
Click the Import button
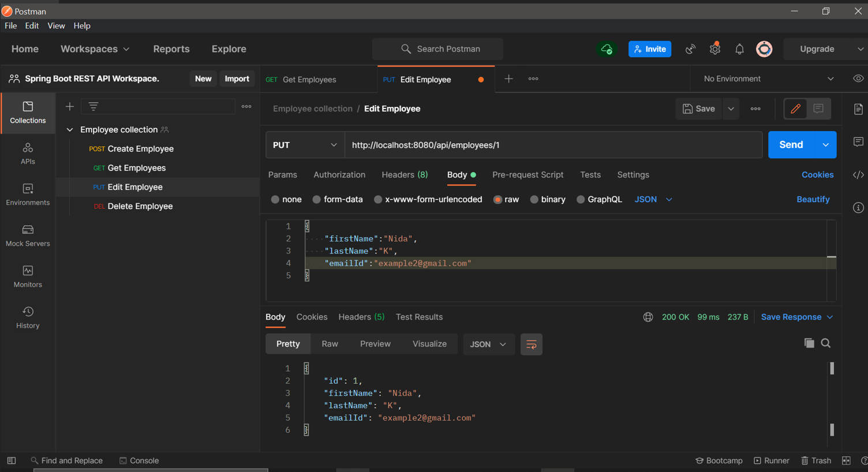click(x=237, y=79)
